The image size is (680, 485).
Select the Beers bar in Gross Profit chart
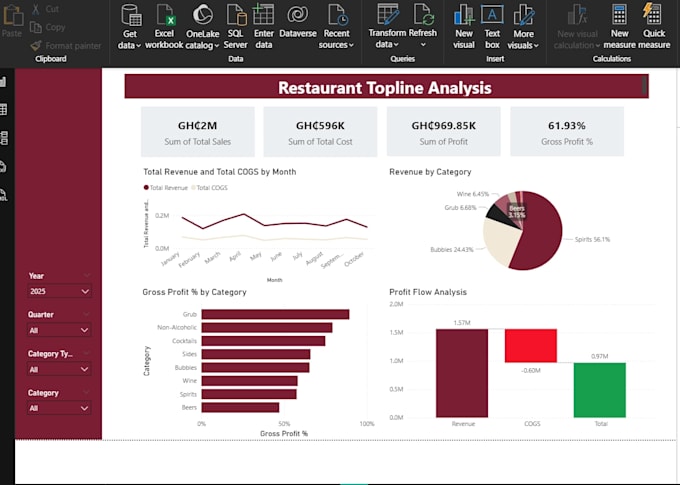click(240, 407)
